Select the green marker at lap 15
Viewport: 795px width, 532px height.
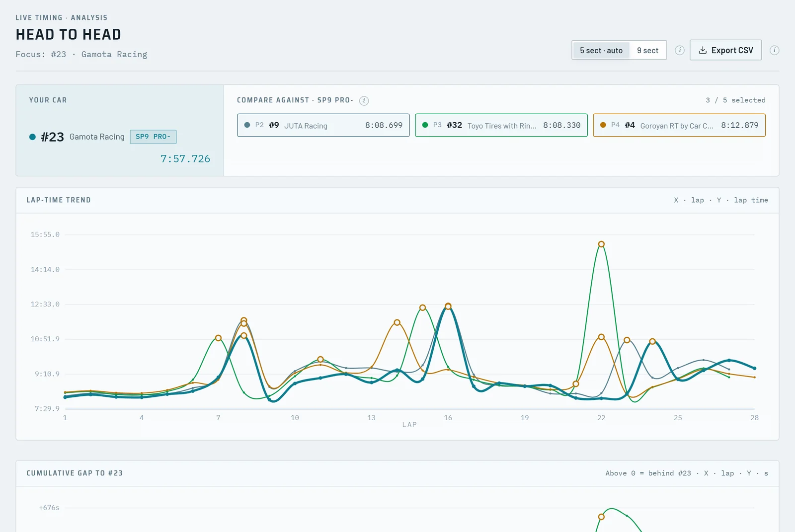pyautogui.click(x=422, y=307)
